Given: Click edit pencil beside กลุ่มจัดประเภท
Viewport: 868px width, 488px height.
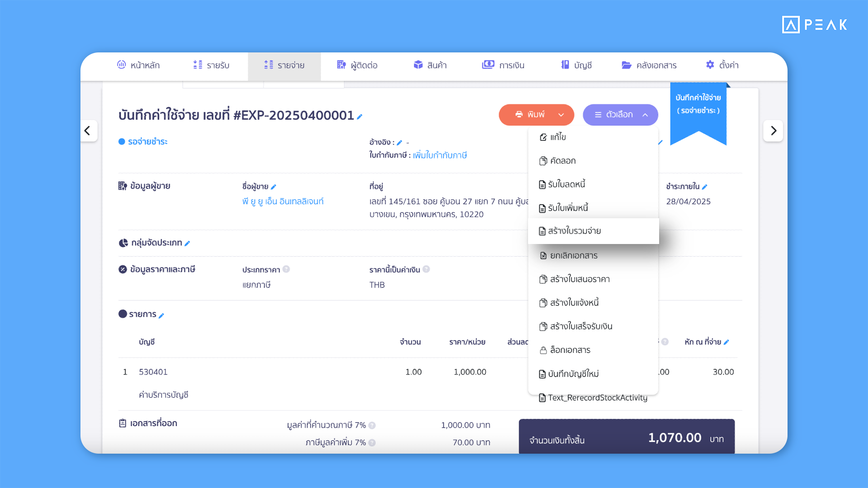Looking at the screenshot, I should pyautogui.click(x=187, y=244).
